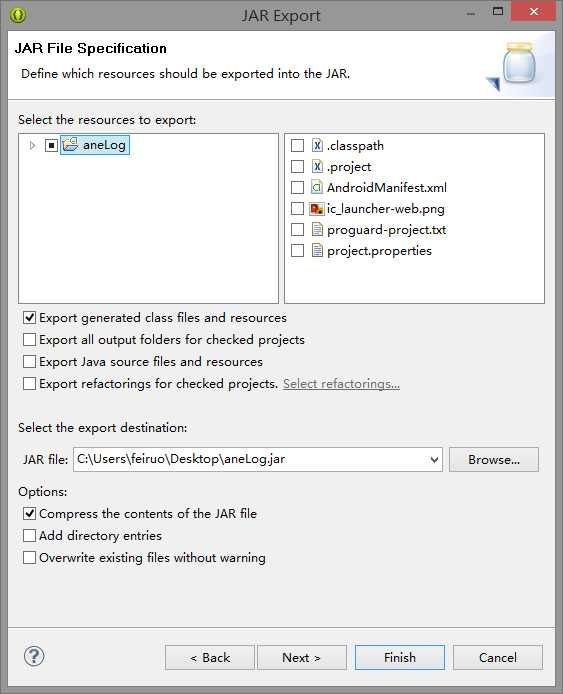The image size is (563, 694).
Task: Click the AndroidManifest.xml file icon
Action: point(317,187)
